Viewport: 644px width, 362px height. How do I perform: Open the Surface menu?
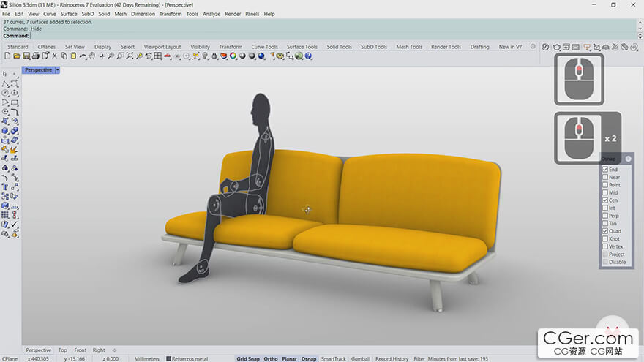pyautogui.click(x=69, y=14)
